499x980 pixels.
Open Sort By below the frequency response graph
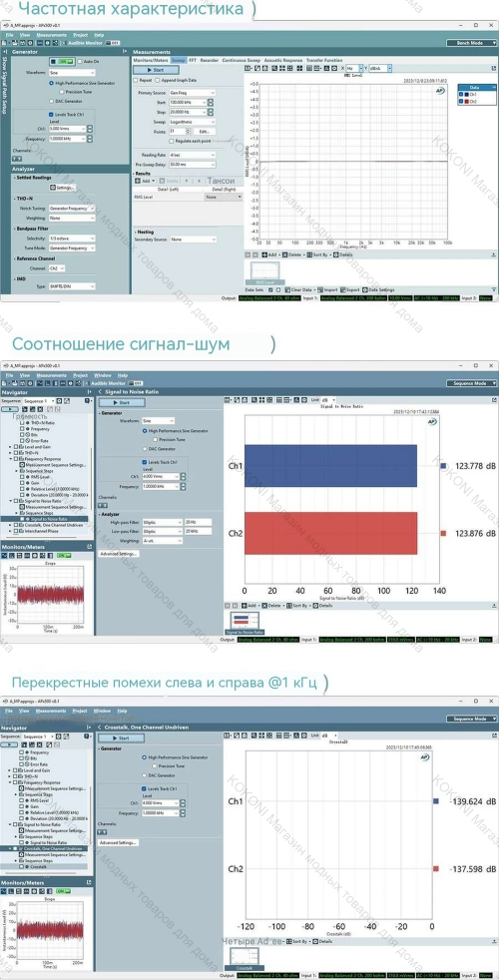click(x=319, y=255)
